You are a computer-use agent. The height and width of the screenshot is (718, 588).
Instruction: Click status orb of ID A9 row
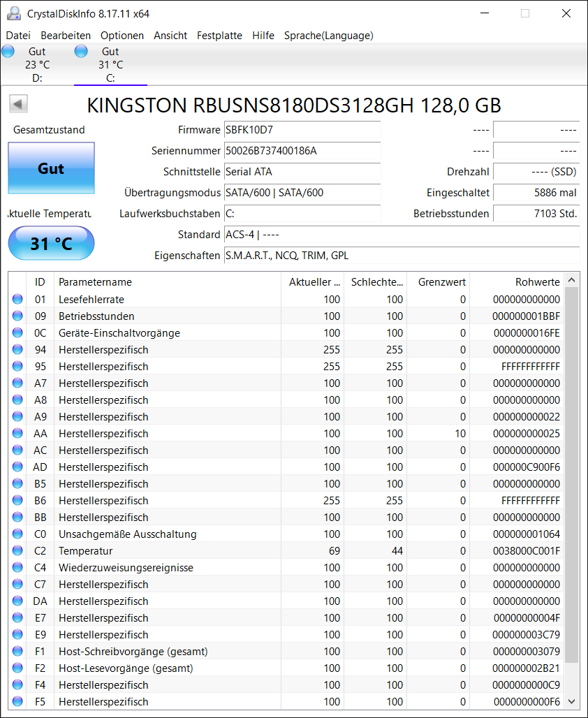tap(17, 416)
